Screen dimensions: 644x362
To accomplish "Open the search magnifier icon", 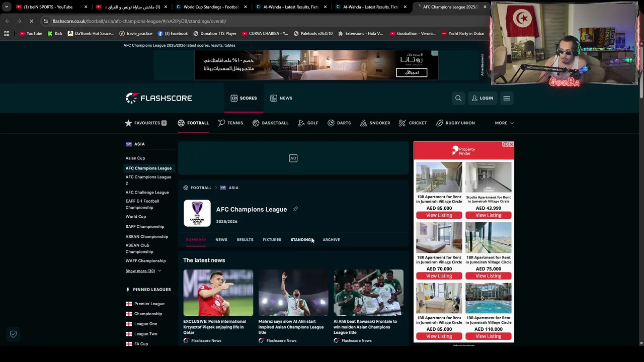I will pyautogui.click(x=458, y=98).
